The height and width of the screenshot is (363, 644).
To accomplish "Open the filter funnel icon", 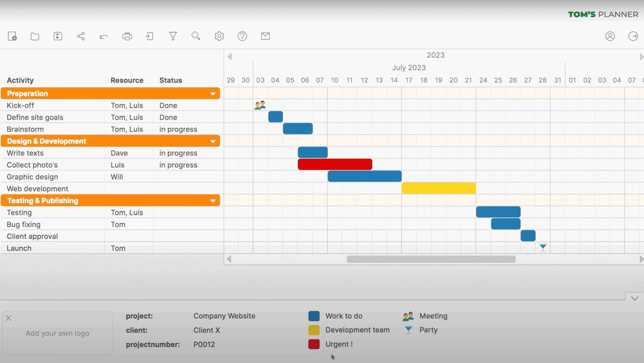I will (173, 36).
